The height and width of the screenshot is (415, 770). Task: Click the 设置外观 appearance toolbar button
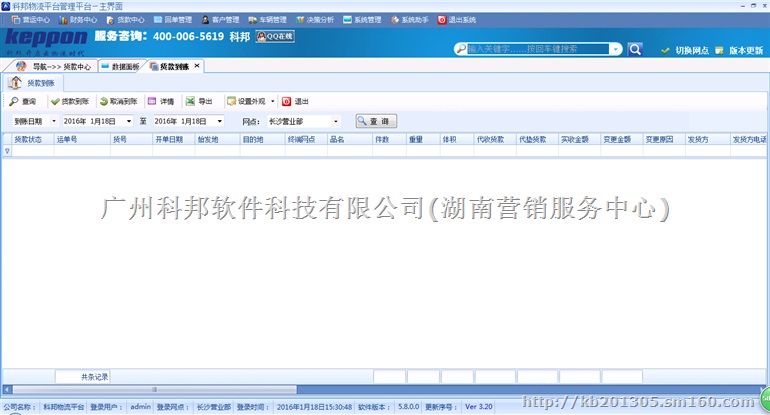pos(246,101)
